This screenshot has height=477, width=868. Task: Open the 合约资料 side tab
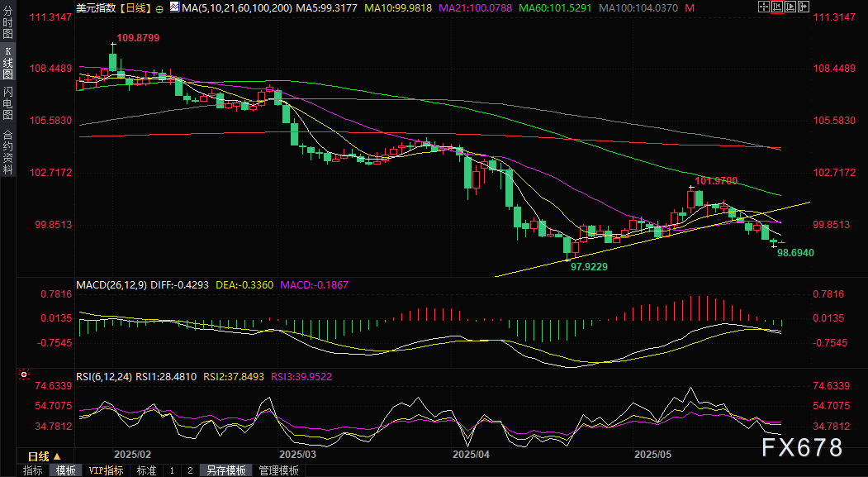point(7,151)
